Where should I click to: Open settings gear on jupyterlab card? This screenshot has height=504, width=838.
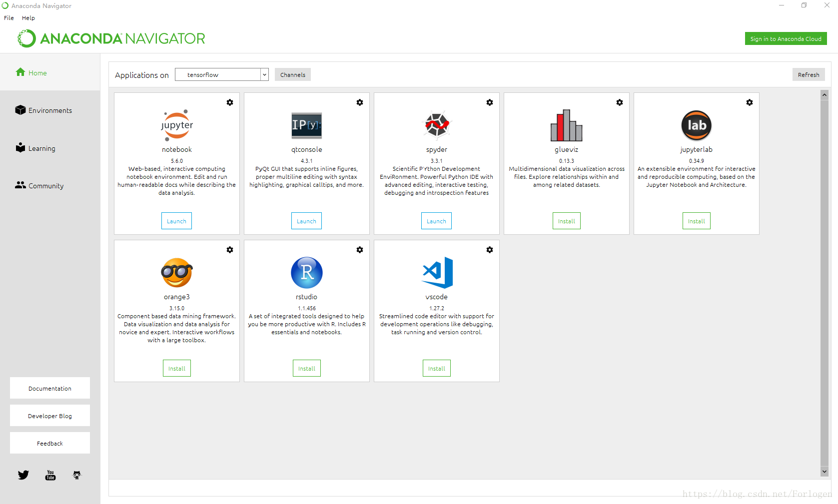pyautogui.click(x=750, y=102)
